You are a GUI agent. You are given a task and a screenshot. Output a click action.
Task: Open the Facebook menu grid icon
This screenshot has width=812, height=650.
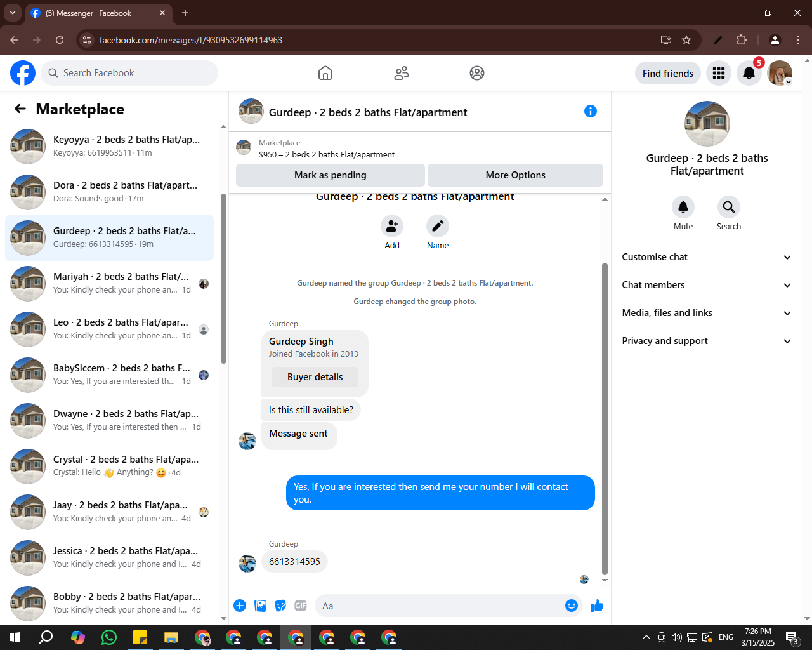click(x=719, y=73)
